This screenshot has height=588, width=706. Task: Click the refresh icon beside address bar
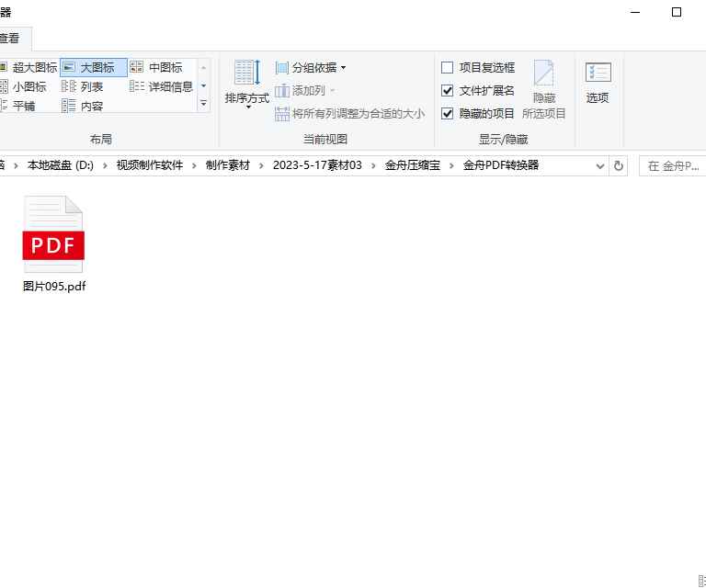click(618, 166)
